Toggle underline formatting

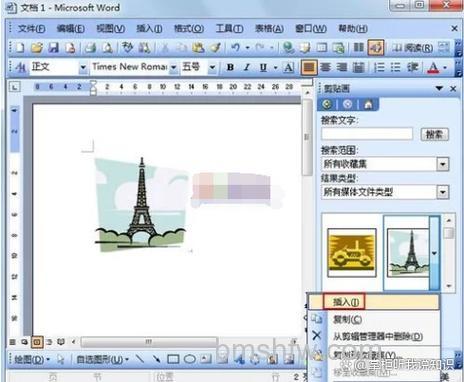(x=263, y=68)
